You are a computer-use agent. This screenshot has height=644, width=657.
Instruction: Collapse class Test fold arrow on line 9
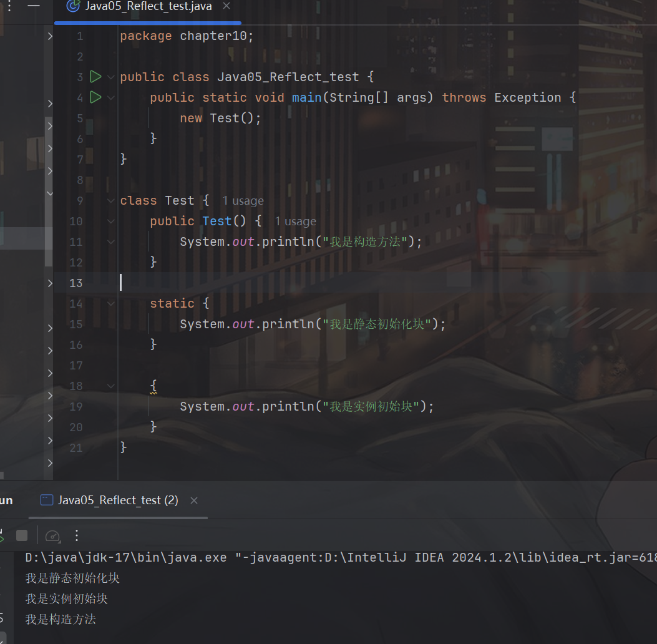111,201
